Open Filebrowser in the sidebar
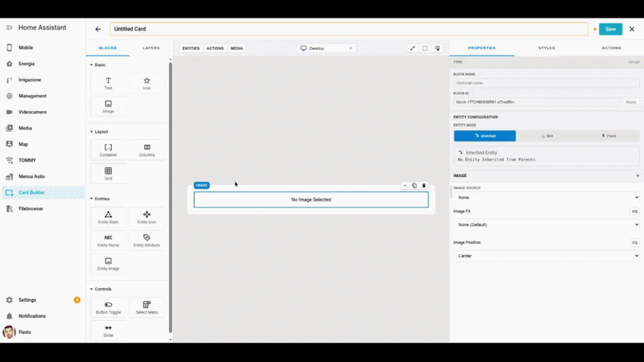The width and height of the screenshot is (644, 362). click(43, 208)
